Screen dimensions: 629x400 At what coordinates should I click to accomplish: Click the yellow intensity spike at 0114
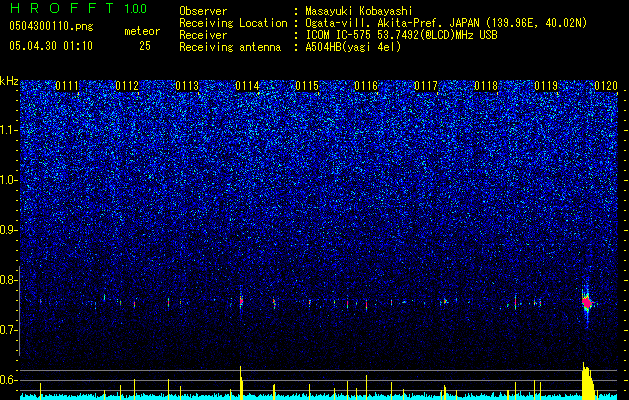(x=241, y=383)
